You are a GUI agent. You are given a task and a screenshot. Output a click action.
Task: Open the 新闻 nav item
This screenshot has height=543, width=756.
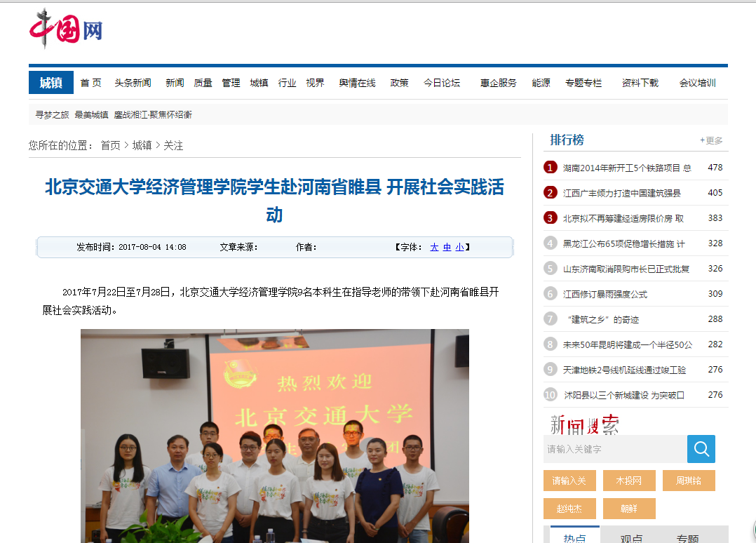(x=175, y=83)
